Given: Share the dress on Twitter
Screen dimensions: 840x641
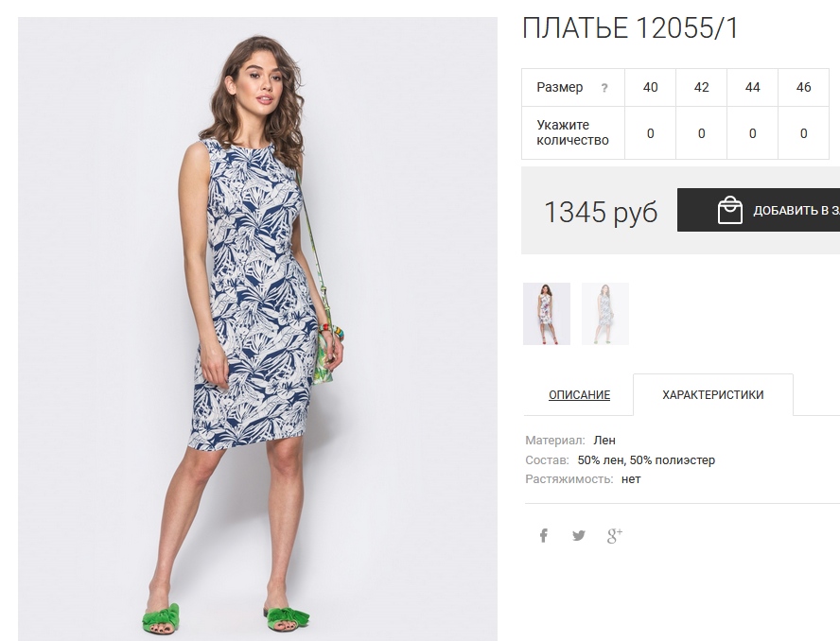Looking at the screenshot, I should coord(579,535).
